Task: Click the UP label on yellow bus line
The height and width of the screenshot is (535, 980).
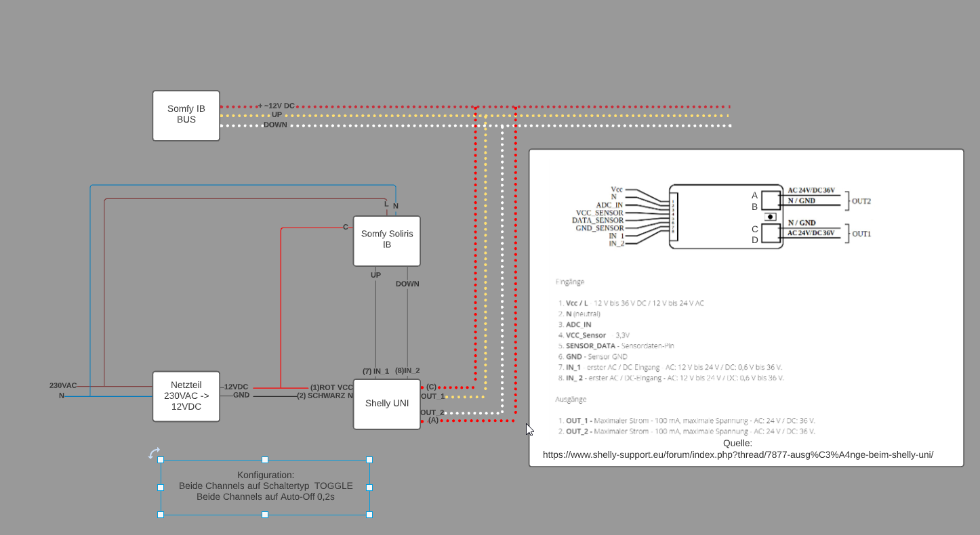Action: click(277, 115)
